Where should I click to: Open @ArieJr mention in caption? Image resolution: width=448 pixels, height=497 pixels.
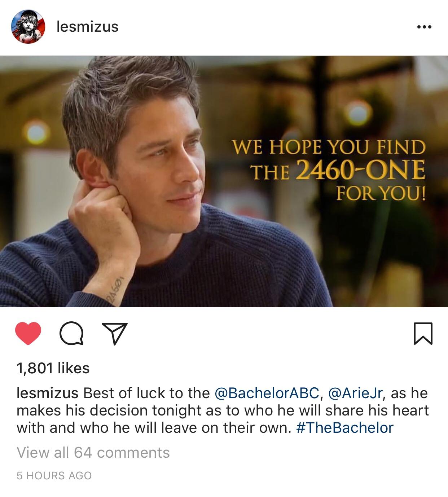[355, 393]
